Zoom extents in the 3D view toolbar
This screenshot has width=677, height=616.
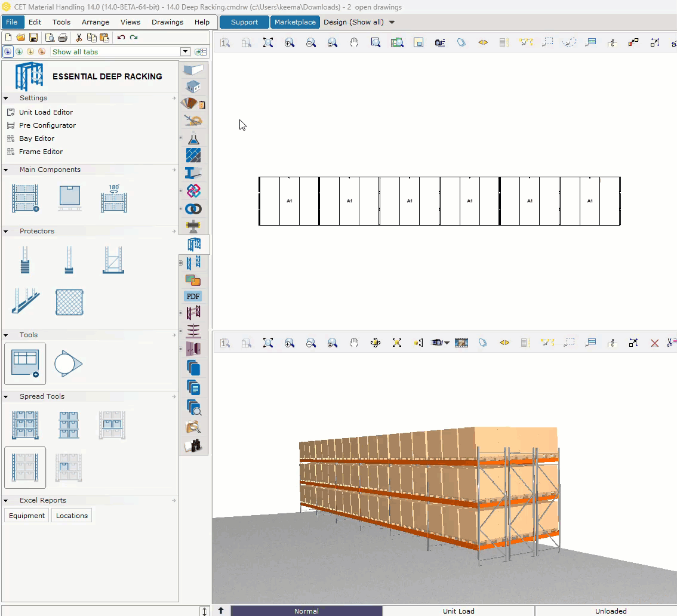click(x=268, y=343)
